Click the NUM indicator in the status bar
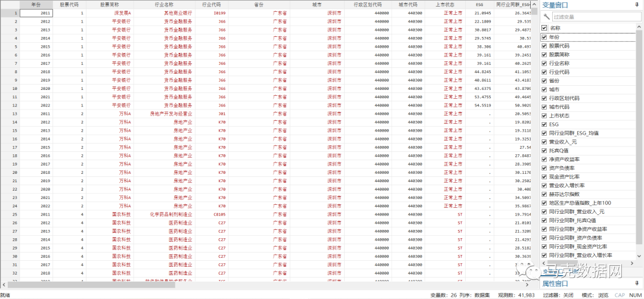Screen dimensions: 644x299 pyautogui.click(x=636, y=295)
